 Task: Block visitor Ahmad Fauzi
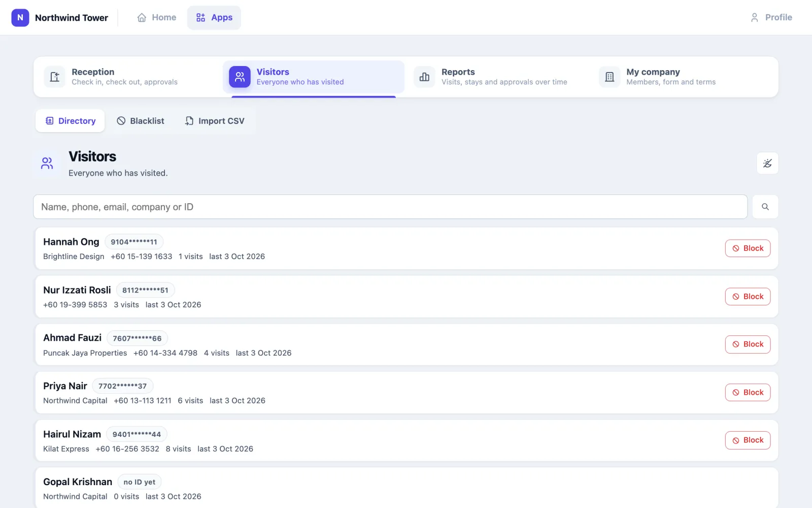click(x=748, y=344)
